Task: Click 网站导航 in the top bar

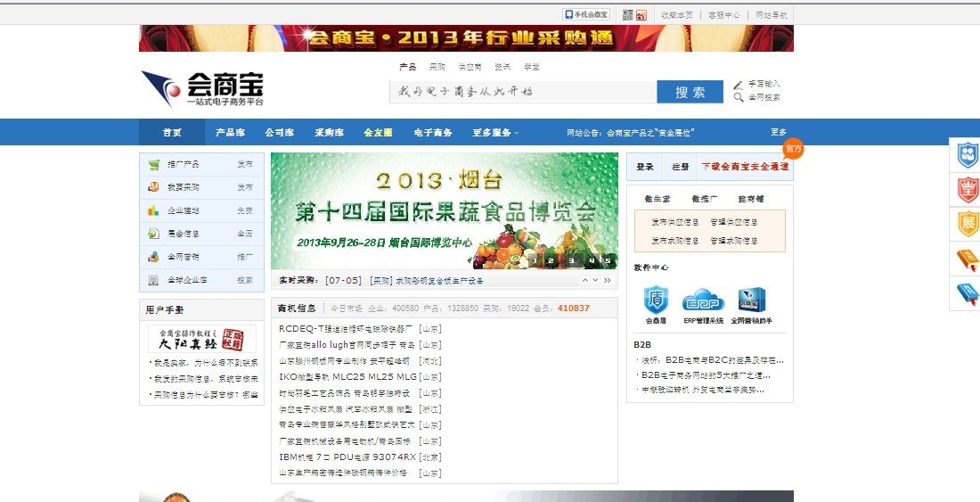Action: 772,15
